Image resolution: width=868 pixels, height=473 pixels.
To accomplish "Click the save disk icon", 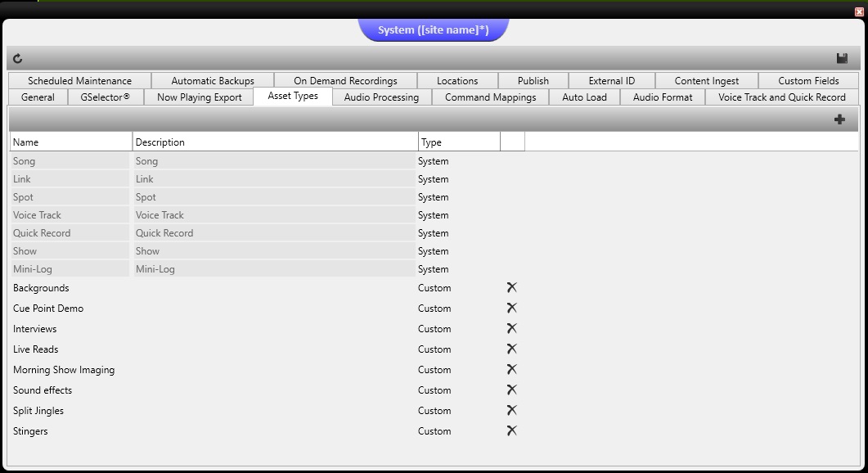I will 842,59.
